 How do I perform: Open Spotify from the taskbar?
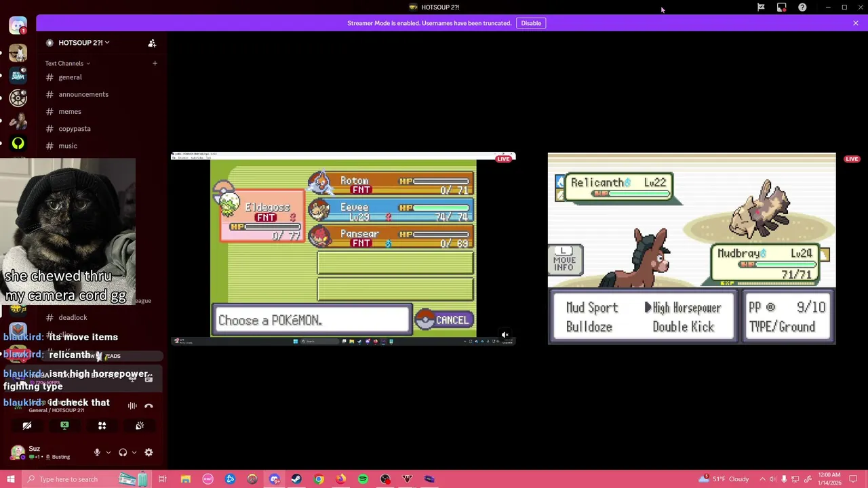363,479
